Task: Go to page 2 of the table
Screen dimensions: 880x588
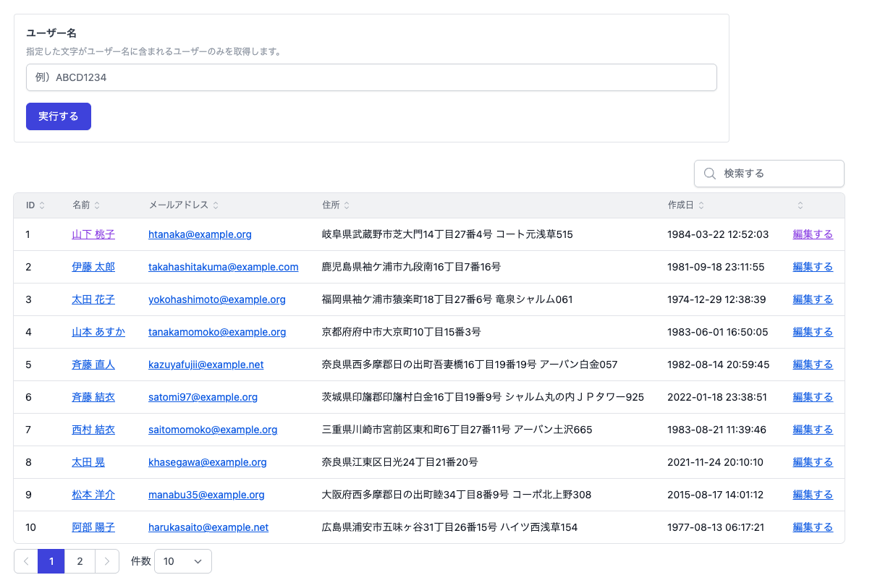Action: 80,561
